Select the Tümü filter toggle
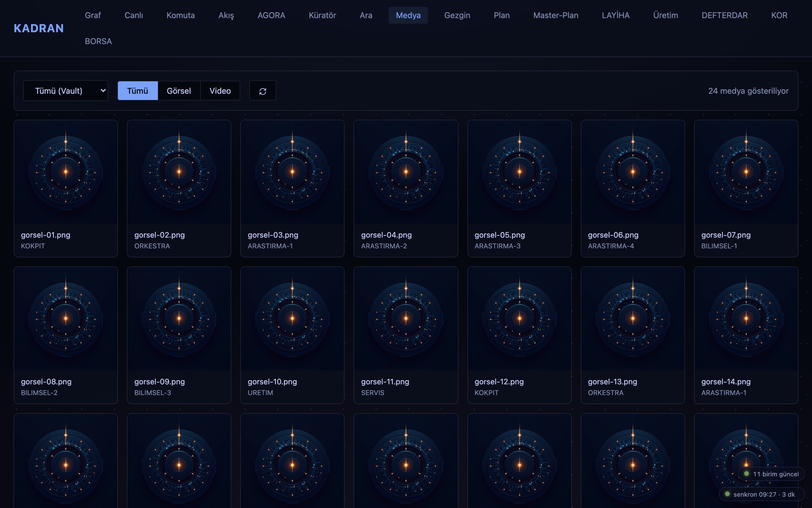This screenshot has height=508, width=812. coord(137,91)
